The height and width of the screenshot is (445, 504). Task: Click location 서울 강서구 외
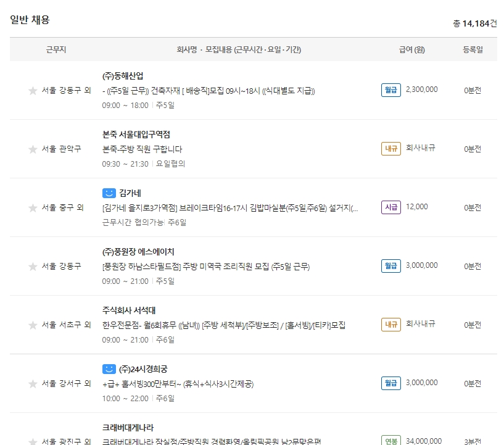coord(66,383)
